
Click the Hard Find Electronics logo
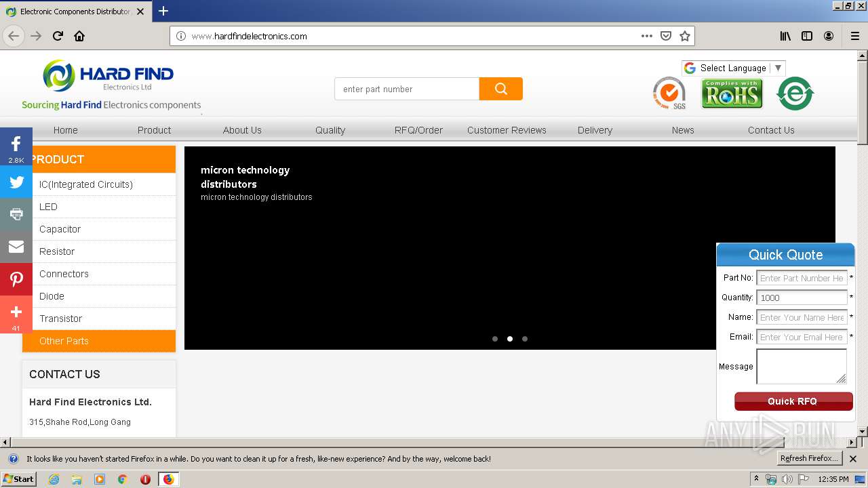[x=111, y=85]
